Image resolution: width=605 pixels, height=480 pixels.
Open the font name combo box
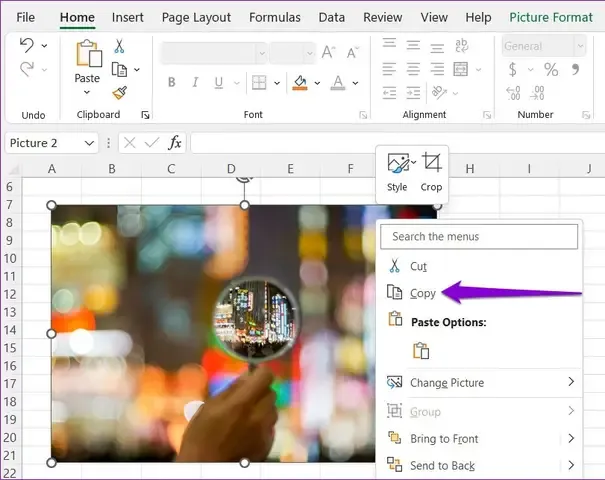[213, 53]
